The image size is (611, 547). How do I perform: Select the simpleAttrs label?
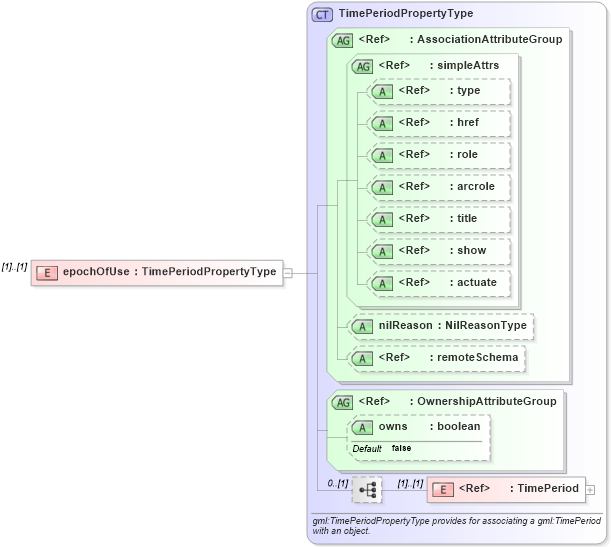(468, 65)
